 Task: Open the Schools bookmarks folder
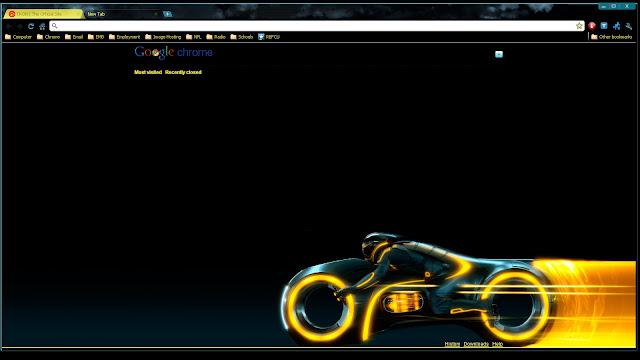[x=242, y=37]
